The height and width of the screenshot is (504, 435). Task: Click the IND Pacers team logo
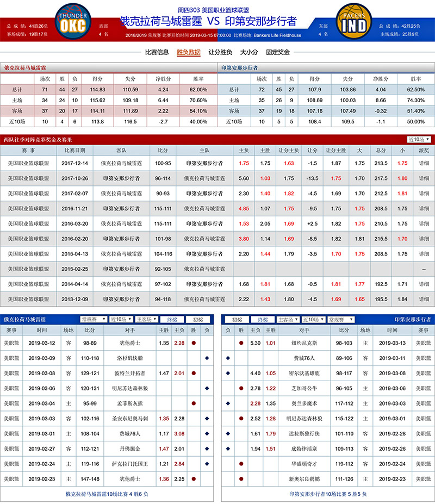click(x=354, y=21)
